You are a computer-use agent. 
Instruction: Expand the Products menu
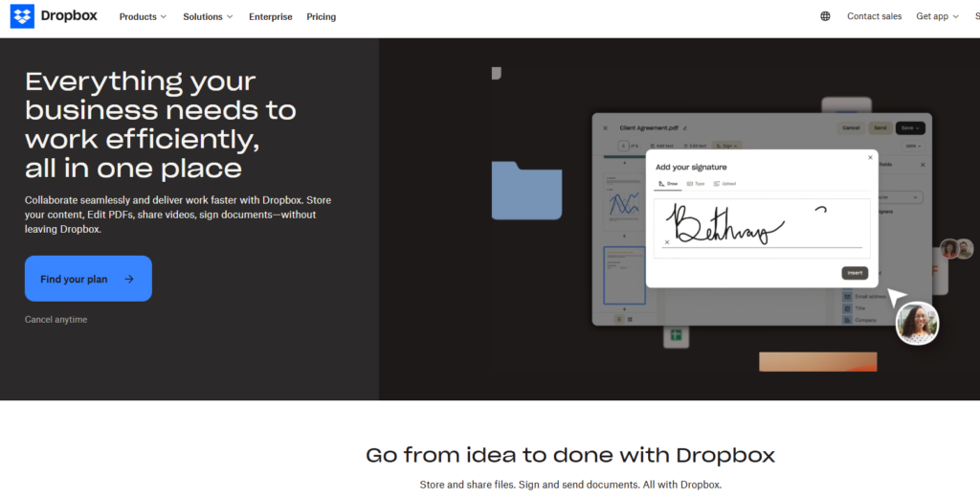click(x=143, y=16)
